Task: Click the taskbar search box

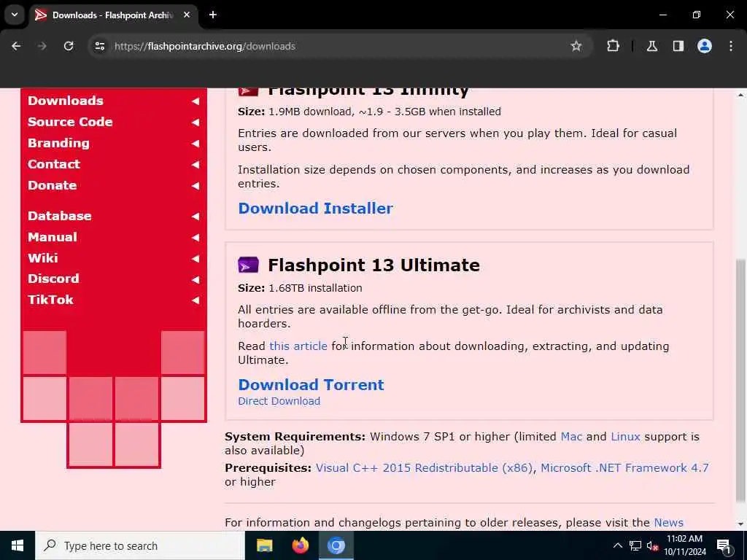Action: click(x=140, y=545)
